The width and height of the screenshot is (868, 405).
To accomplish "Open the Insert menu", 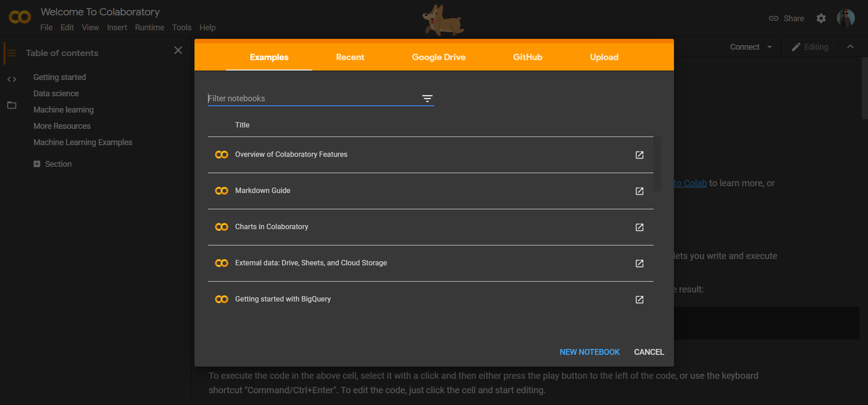I will pyautogui.click(x=117, y=28).
